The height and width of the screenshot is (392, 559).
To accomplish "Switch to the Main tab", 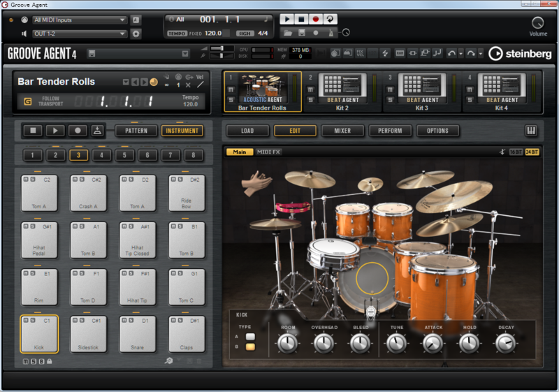I will coord(240,152).
